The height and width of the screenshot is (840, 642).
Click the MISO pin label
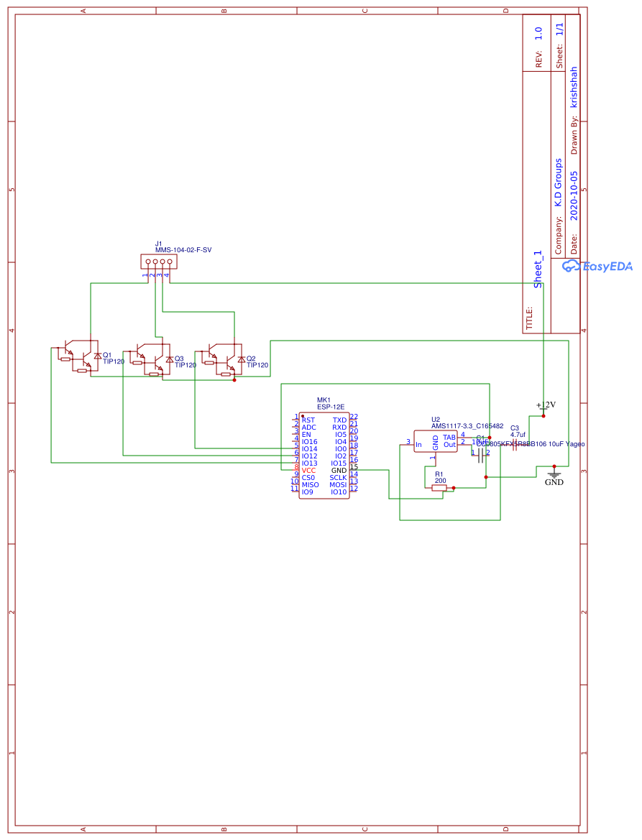coord(311,485)
